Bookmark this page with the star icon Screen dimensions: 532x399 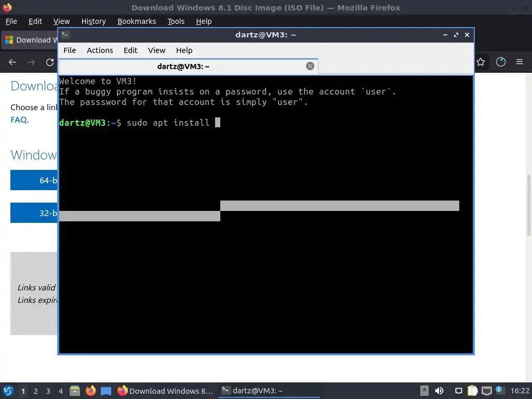[481, 62]
